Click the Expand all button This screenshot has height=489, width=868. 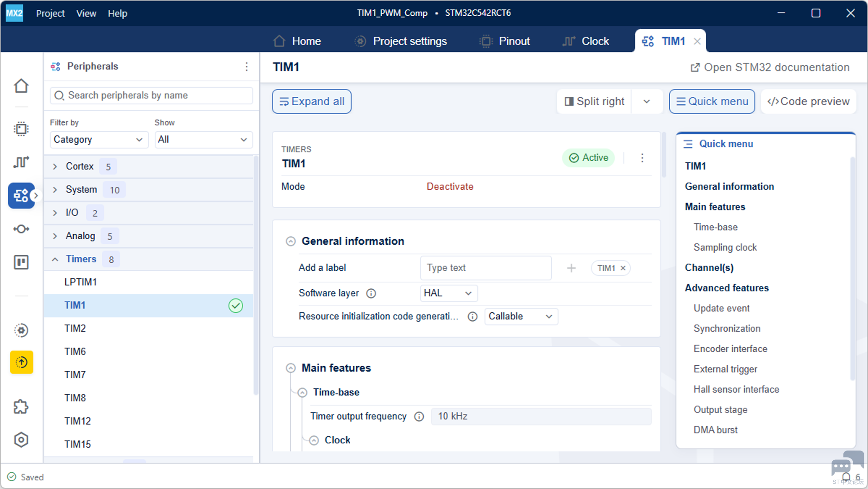point(312,102)
